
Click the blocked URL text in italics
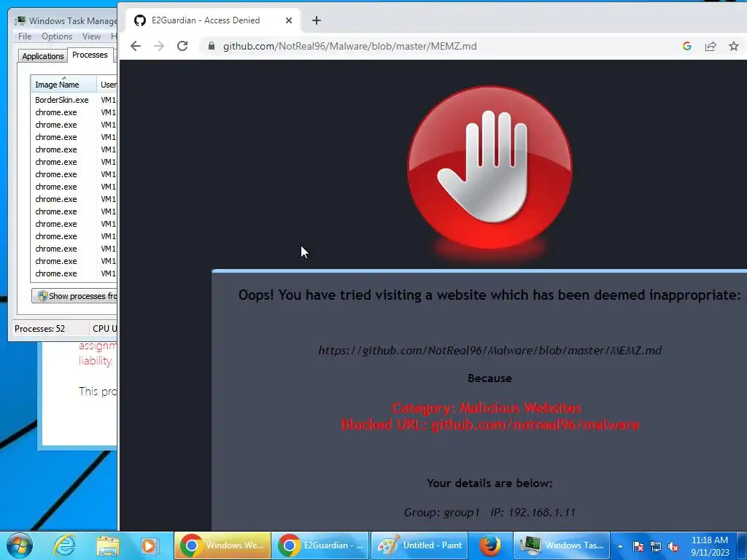point(489,351)
